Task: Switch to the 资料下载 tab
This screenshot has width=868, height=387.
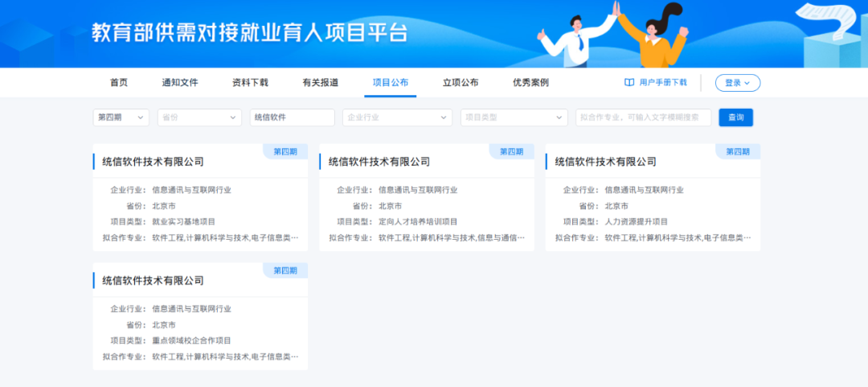Action: (x=250, y=83)
